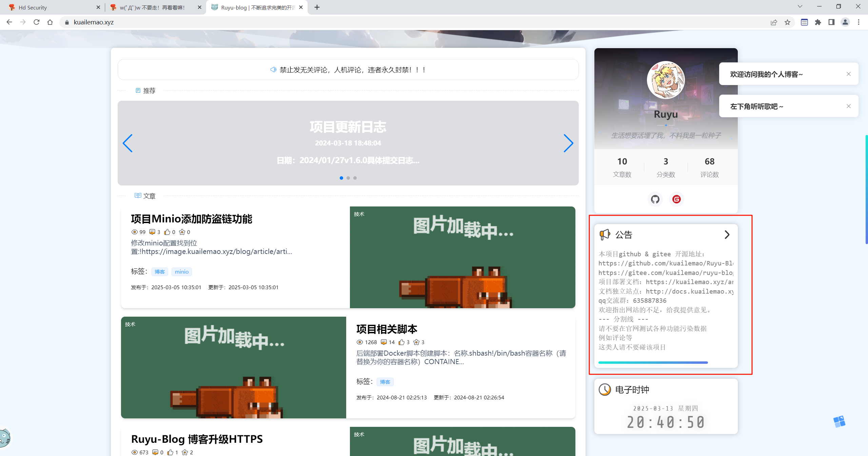868x456 pixels.
Task: Click the 68 评论数 statistic
Action: click(709, 167)
